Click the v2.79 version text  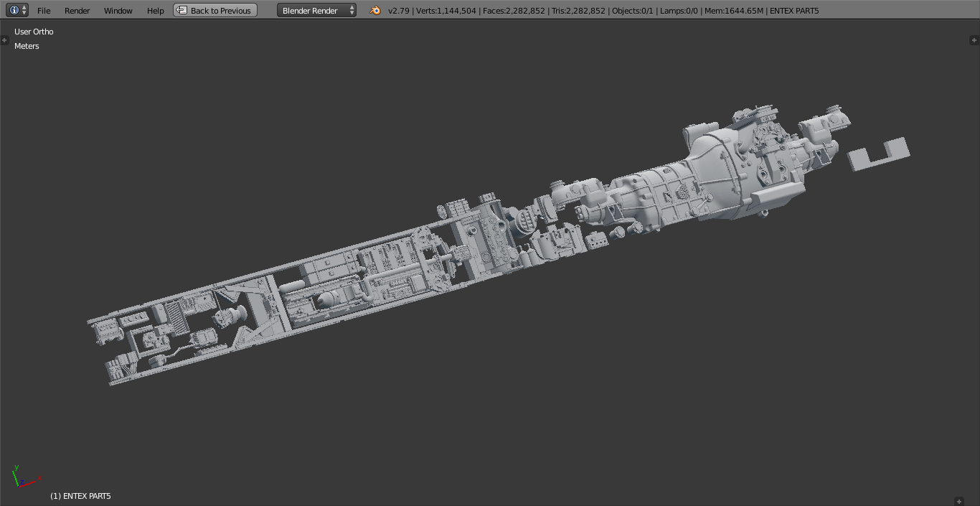coord(398,11)
